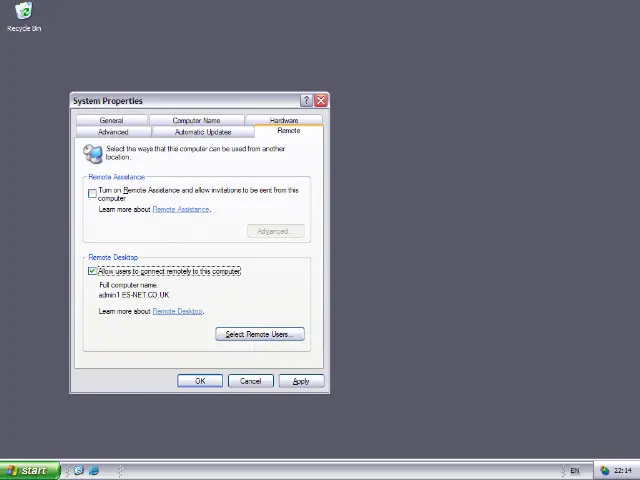Confirm the dialog with OK

tap(200, 381)
